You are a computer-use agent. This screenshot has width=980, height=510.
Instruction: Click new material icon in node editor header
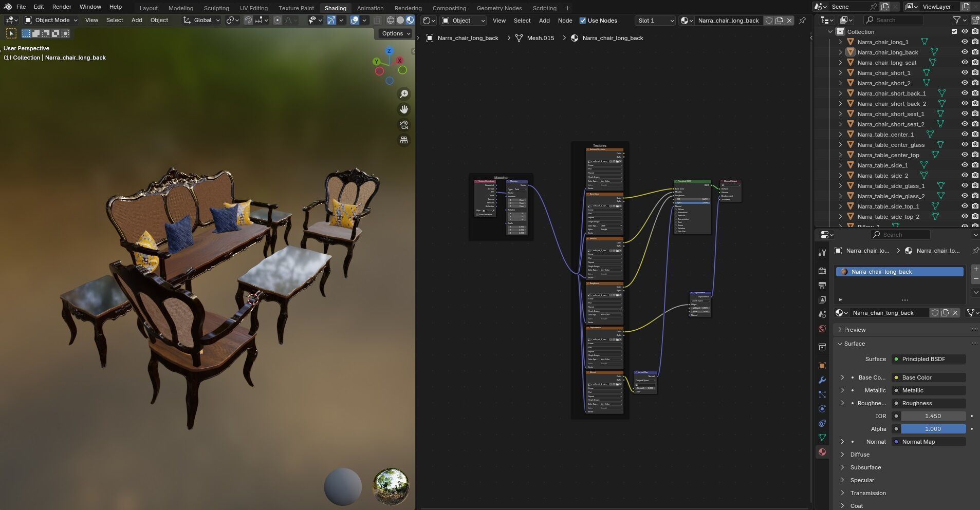[x=779, y=21]
